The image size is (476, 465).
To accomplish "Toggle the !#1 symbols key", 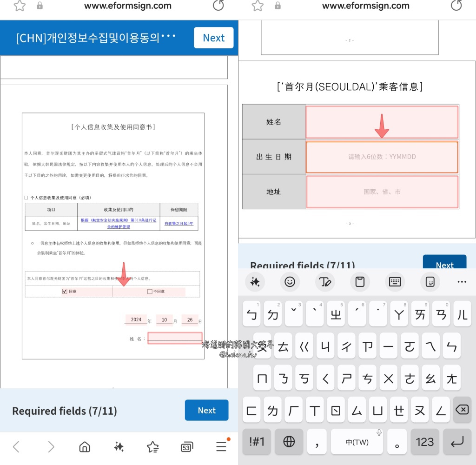I will 257,442.
